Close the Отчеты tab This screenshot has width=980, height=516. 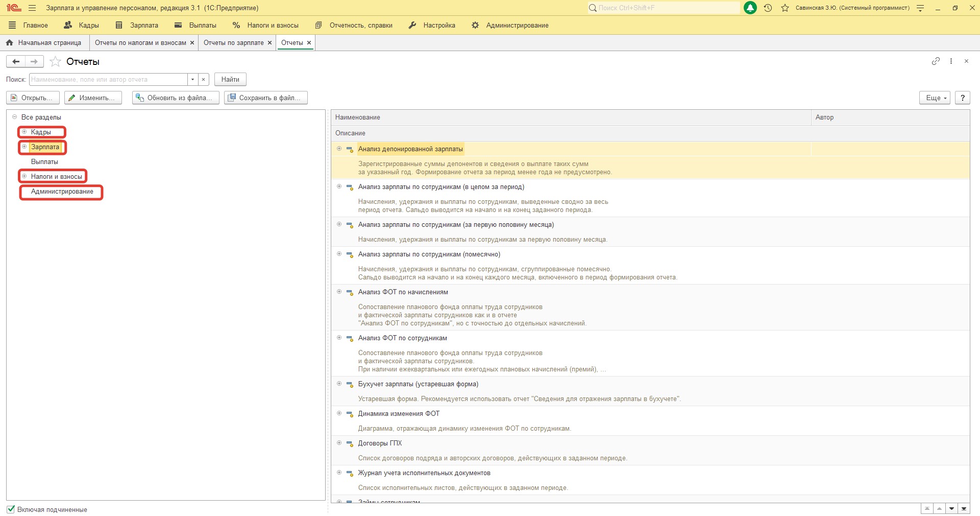click(x=309, y=43)
